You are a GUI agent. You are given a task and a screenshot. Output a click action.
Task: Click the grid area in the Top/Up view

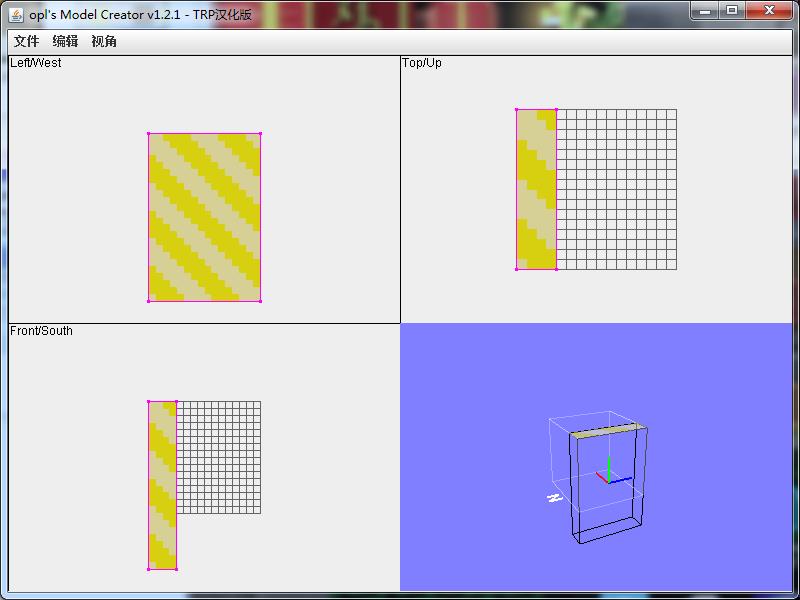[x=616, y=189]
